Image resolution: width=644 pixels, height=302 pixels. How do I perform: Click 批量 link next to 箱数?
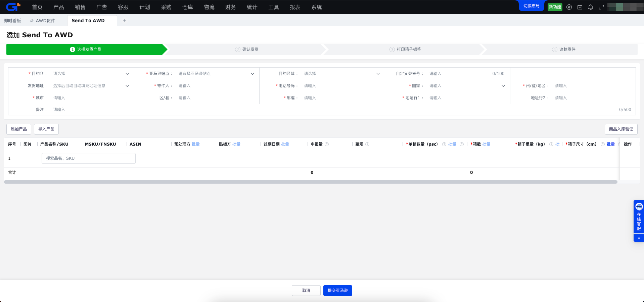point(486,144)
